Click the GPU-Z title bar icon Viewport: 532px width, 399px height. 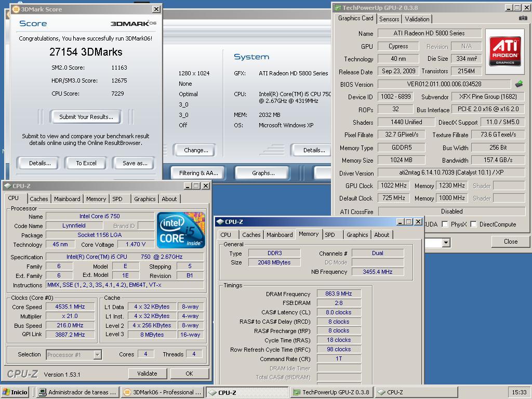point(337,7)
